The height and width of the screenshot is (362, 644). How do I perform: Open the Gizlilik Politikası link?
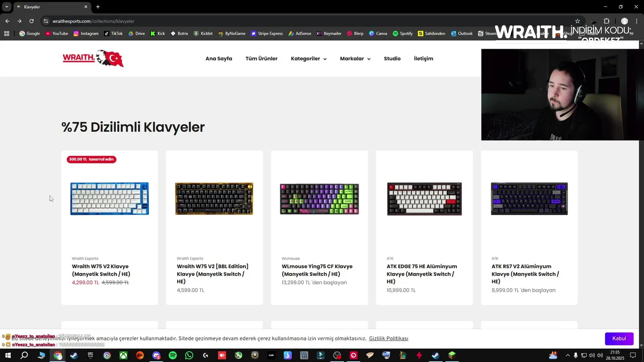[388, 338]
